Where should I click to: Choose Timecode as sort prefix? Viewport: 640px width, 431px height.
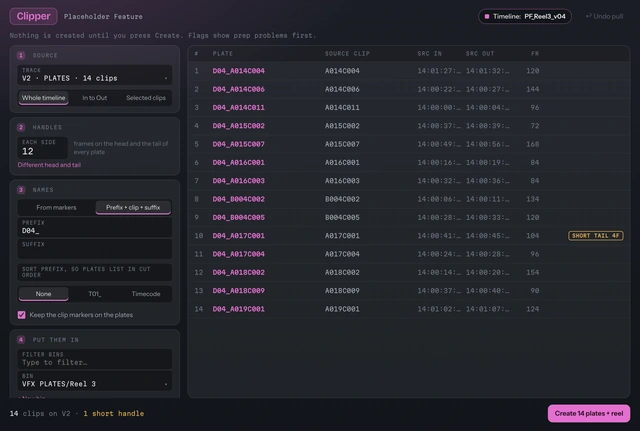pos(146,294)
